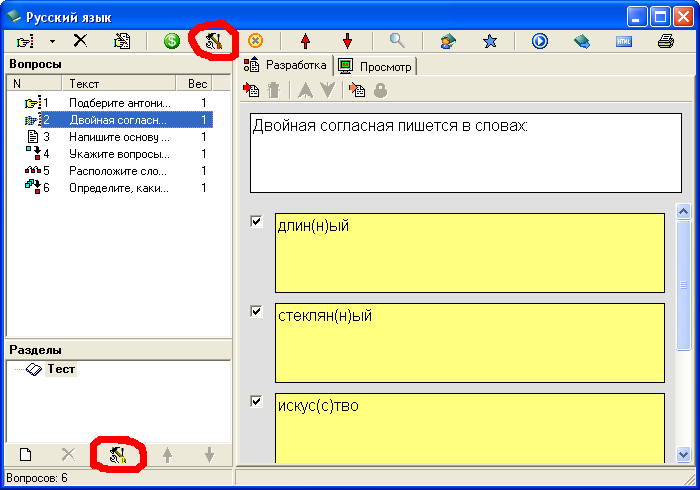Open the add-question type dropdown arrow
The height and width of the screenshot is (490, 700).
tap(52, 41)
